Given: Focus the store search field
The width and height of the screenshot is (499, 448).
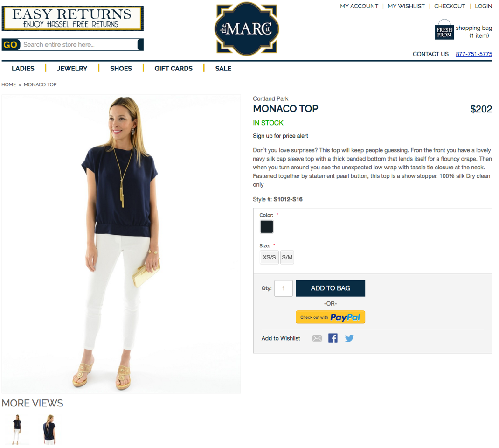Looking at the screenshot, I should [80, 45].
